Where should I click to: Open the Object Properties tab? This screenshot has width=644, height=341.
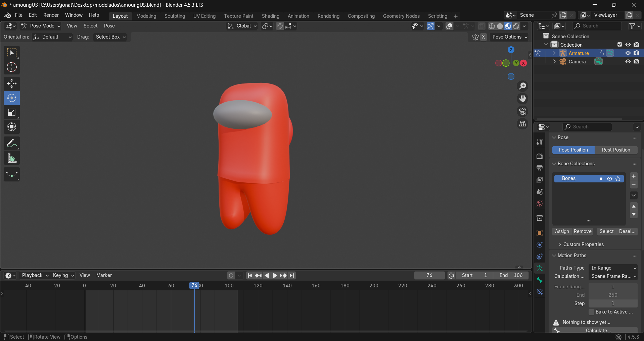tap(539, 233)
